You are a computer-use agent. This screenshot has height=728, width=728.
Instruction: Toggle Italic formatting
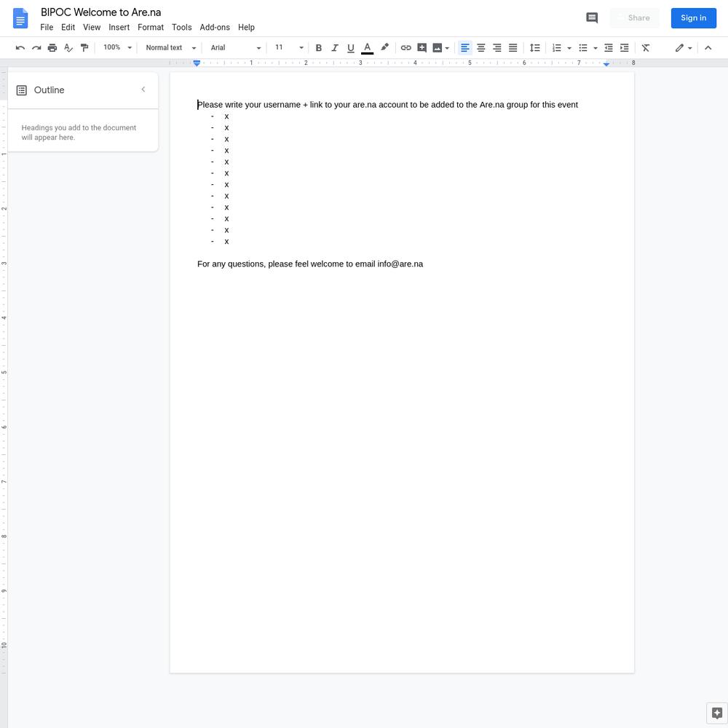(335, 48)
